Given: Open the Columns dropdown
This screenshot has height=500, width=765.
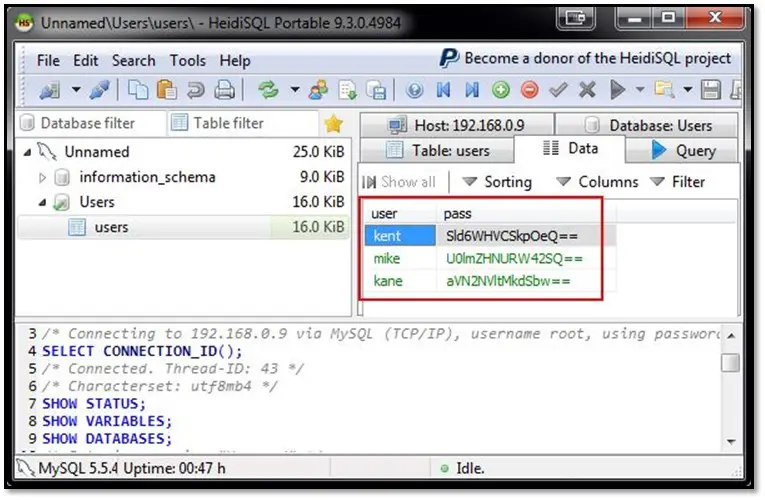Looking at the screenshot, I should coord(597,182).
